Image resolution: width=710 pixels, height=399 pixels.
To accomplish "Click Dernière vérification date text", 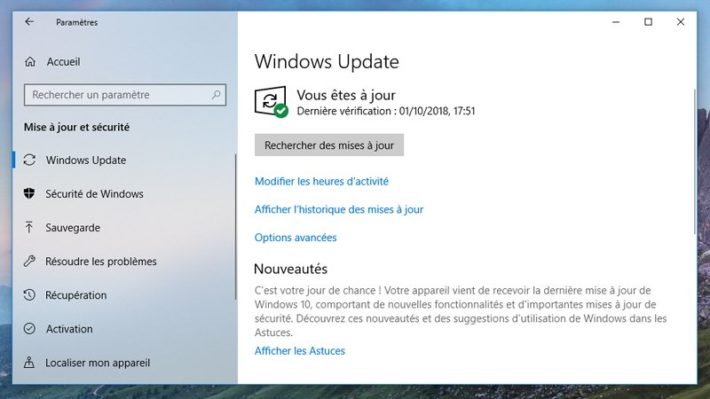I will (386, 111).
